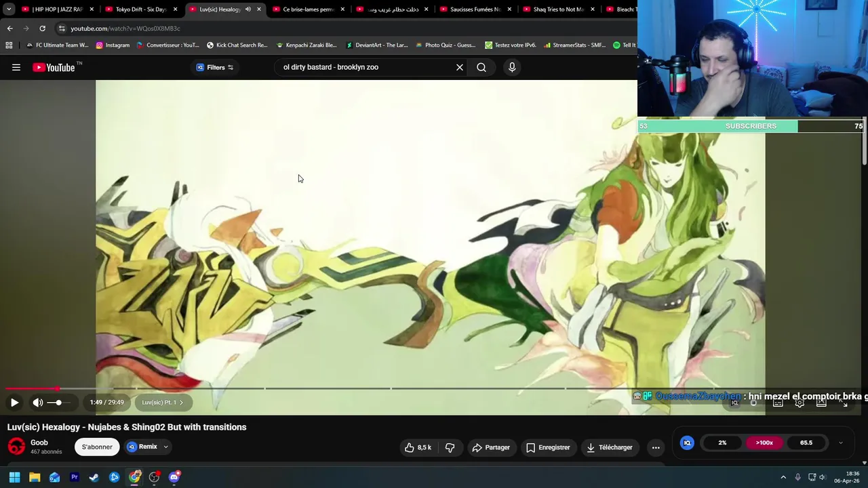Dislike the video with thumbs-down
This screenshot has width=868, height=488.
tap(450, 447)
